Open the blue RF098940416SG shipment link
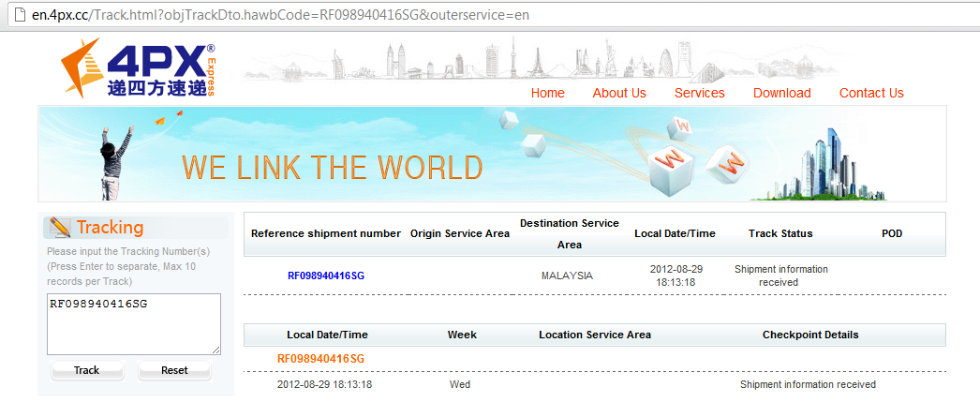The image size is (980, 417). point(326,276)
